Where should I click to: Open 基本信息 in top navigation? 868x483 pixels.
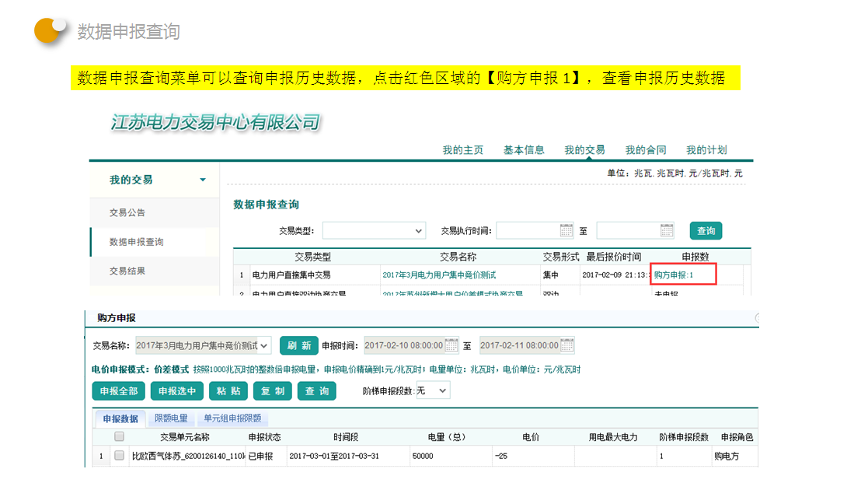click(524, 150)
